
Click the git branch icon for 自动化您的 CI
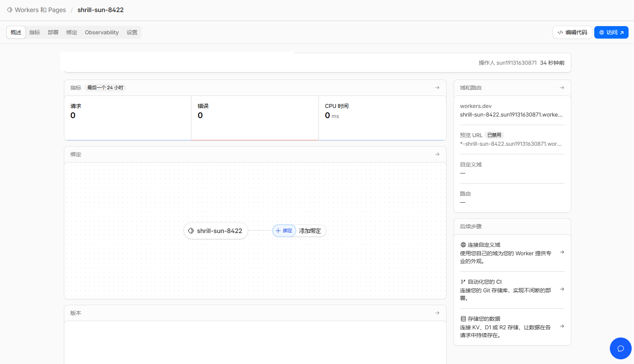(x=463, y=282)
